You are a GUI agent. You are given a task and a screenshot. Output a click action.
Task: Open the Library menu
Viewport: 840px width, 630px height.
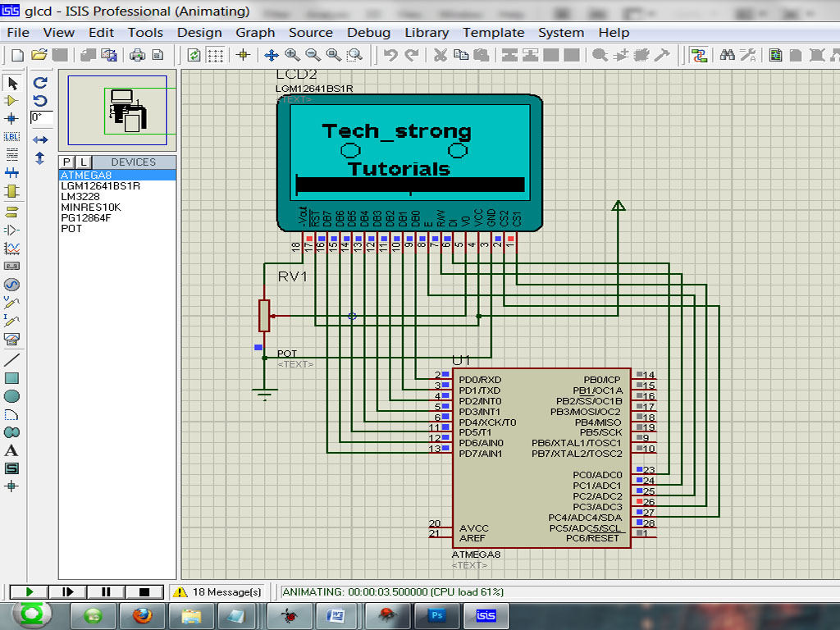coord(426,33)
